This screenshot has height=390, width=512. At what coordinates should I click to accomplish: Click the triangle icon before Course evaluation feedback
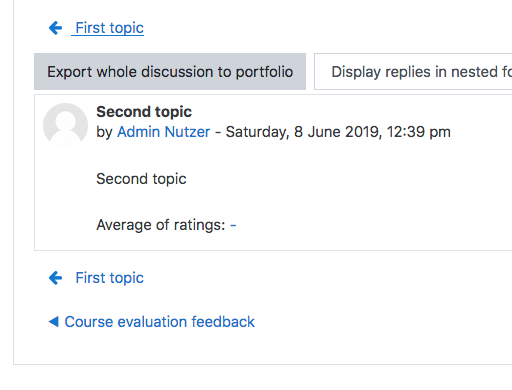pyautogui.click(x=54, y=322)
